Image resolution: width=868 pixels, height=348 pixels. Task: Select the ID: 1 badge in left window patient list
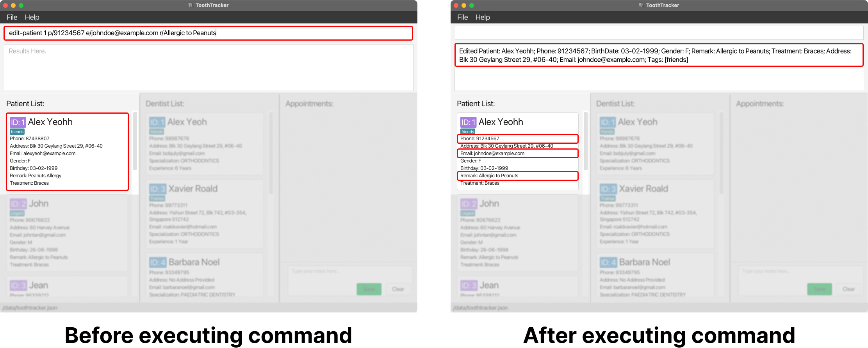[x=18, y=122]
